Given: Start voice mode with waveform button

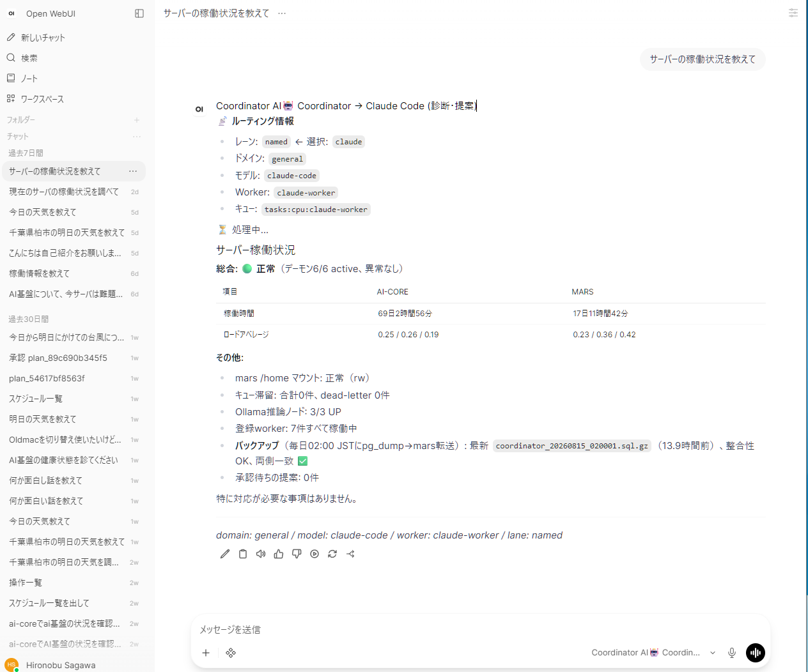Looking at the screenshot, I should tap(756, 653).
